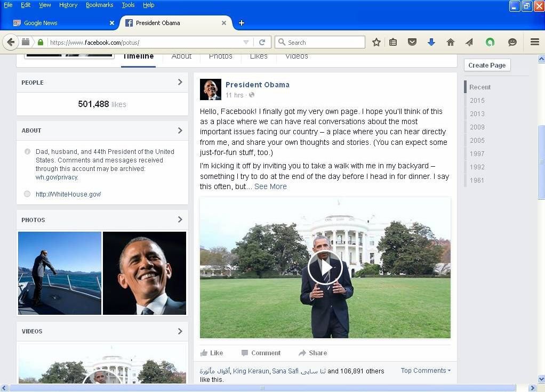The image size is (545, 392).
Task: Open new tab with plus icon
Action: pyautogui.click(x=242, y=23)
